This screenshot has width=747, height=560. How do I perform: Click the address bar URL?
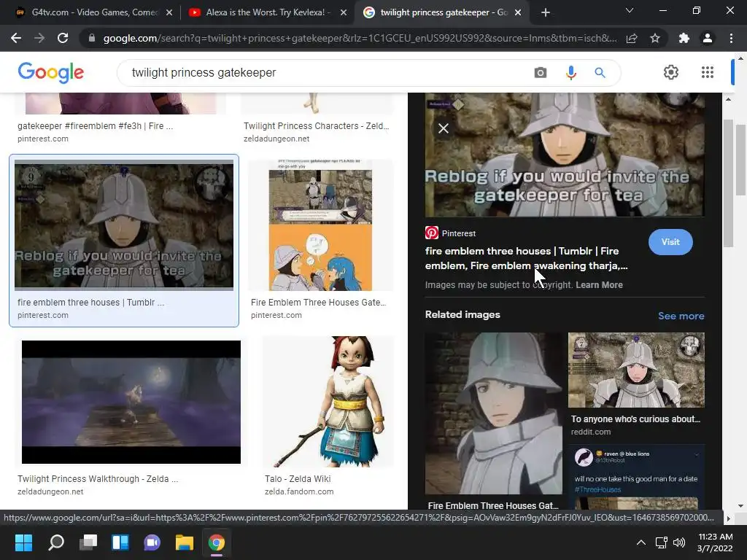(x=360, y=38)
